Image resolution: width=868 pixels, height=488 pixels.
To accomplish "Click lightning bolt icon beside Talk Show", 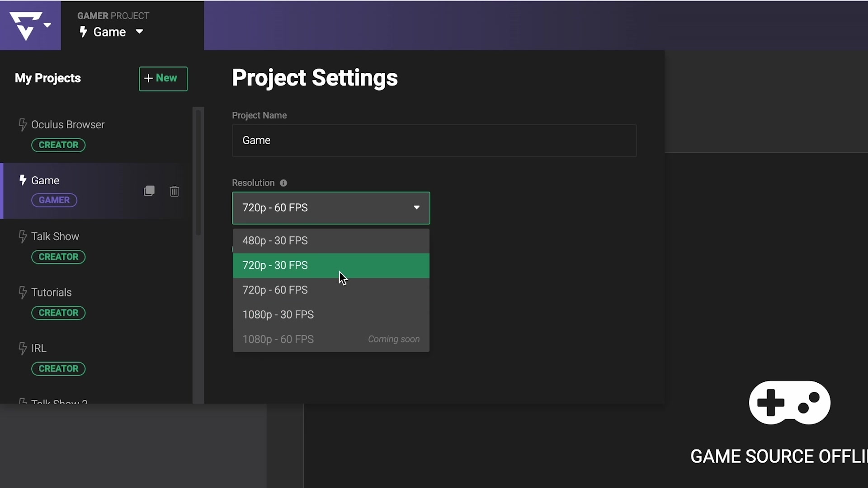I will coord(23,236).
